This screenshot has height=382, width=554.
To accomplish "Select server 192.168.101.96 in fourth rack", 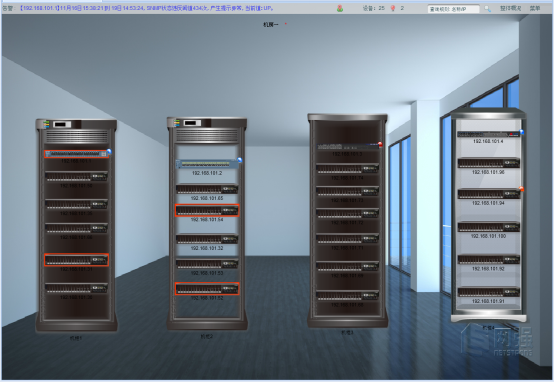I will 489,163.
